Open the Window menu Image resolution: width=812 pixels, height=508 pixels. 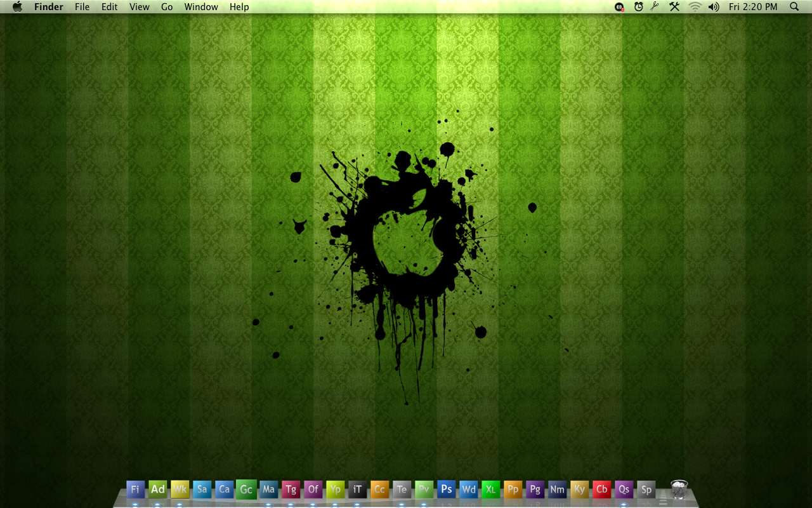201,7
